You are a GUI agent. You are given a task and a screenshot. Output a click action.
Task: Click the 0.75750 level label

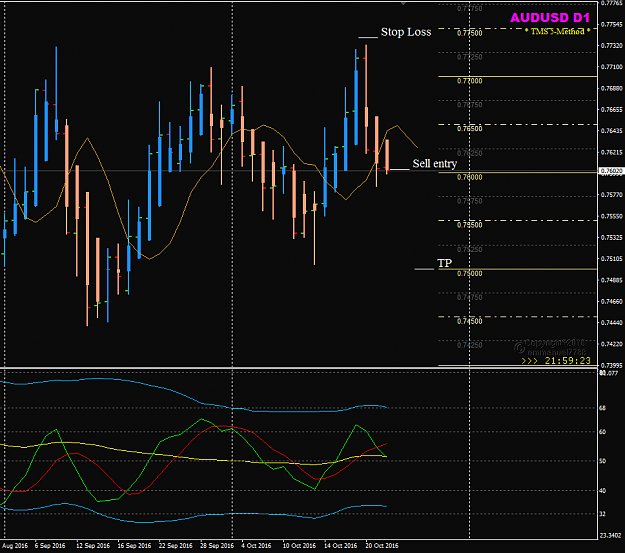470,201
